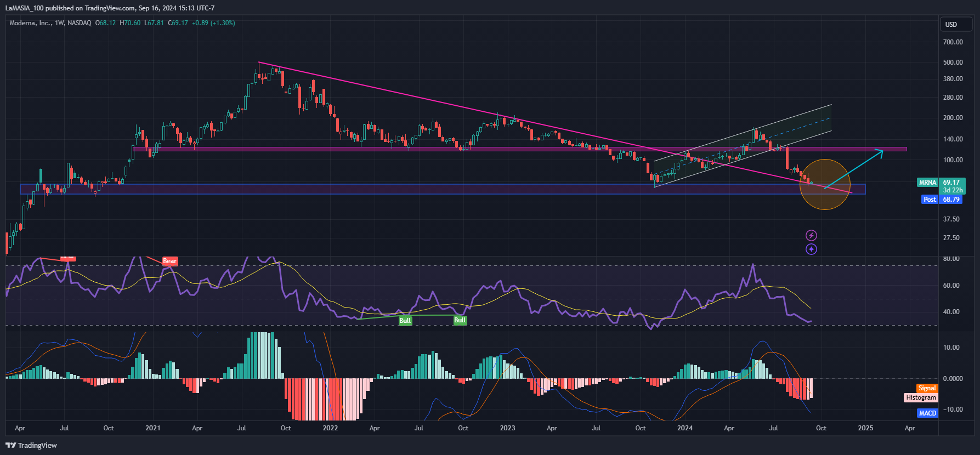
Task: Click the 280.00 price axis label
Action: point(953,98)
